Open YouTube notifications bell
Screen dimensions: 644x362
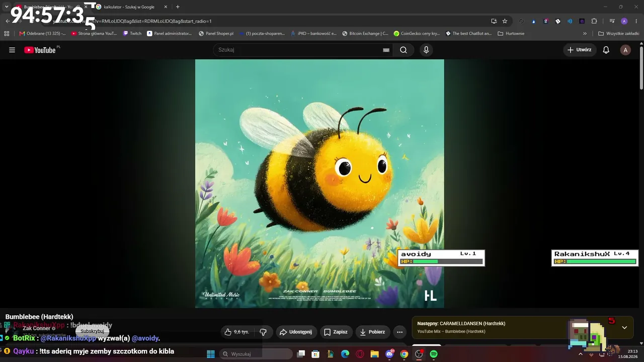click(x=606, y=50)
